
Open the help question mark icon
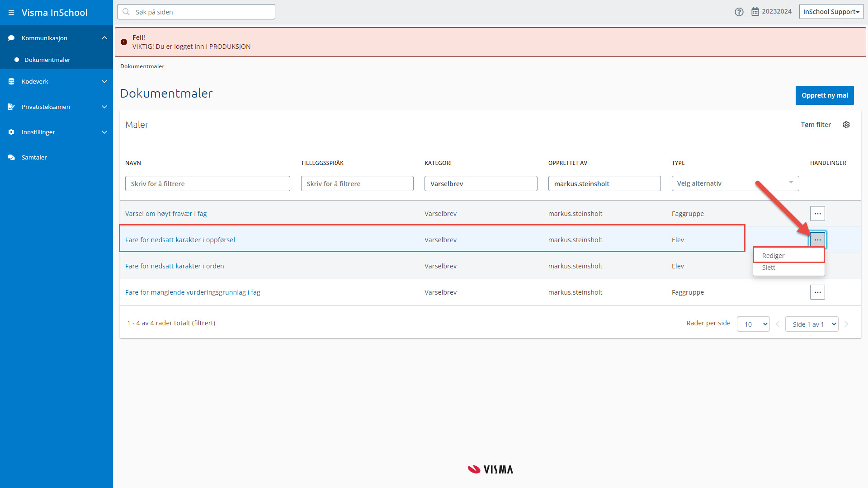pyautogui.click(x=739, y=12)
